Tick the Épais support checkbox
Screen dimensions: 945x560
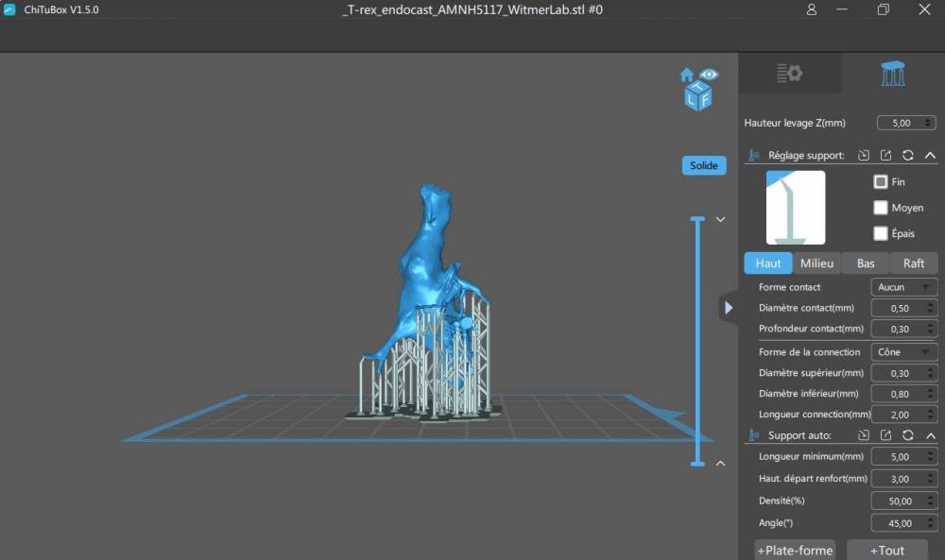click(881, 233)
